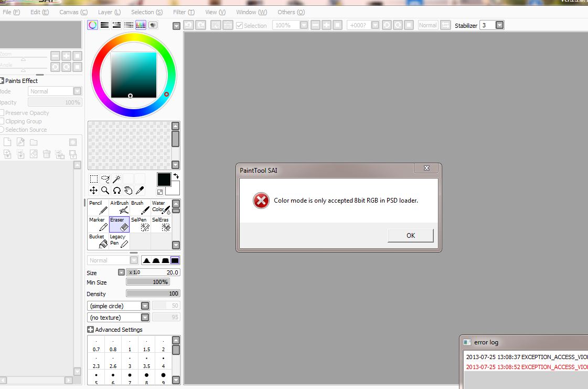Adjust the Min Size slider

click(148, 282)
